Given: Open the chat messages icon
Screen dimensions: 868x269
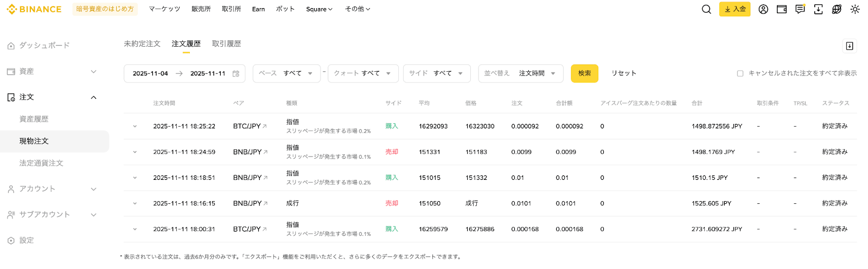Looking at the screenshot, I should point(800,9).
